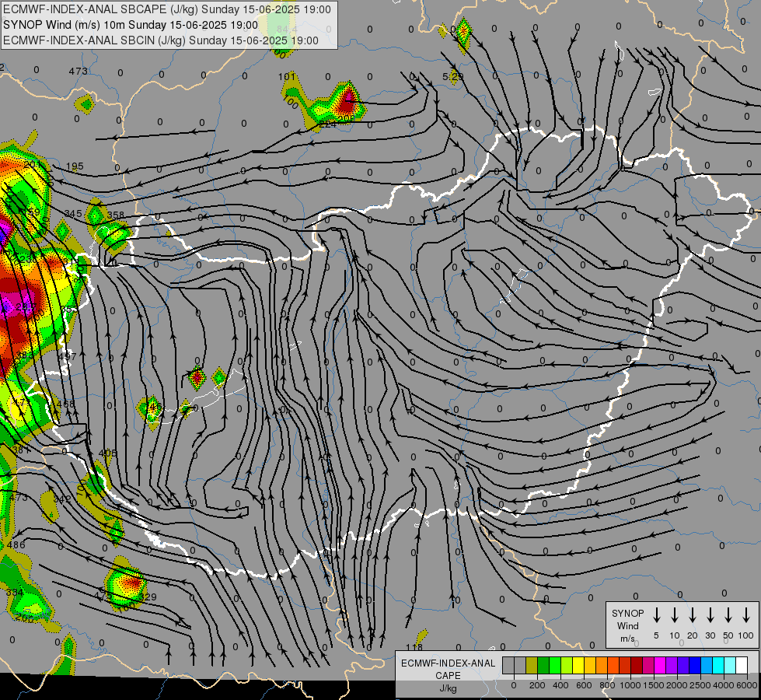This screenshot has height=700, width=761.
Task: Click the 'SYNOP Wind m/s' legend title
Action: pyautogui.click(x=627, y=625)
